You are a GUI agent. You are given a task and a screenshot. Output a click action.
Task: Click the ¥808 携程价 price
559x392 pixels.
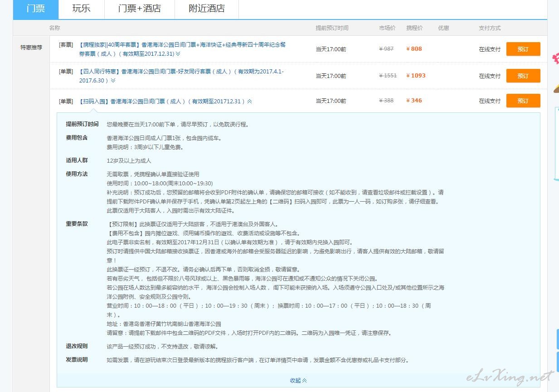tap(414, 49)
